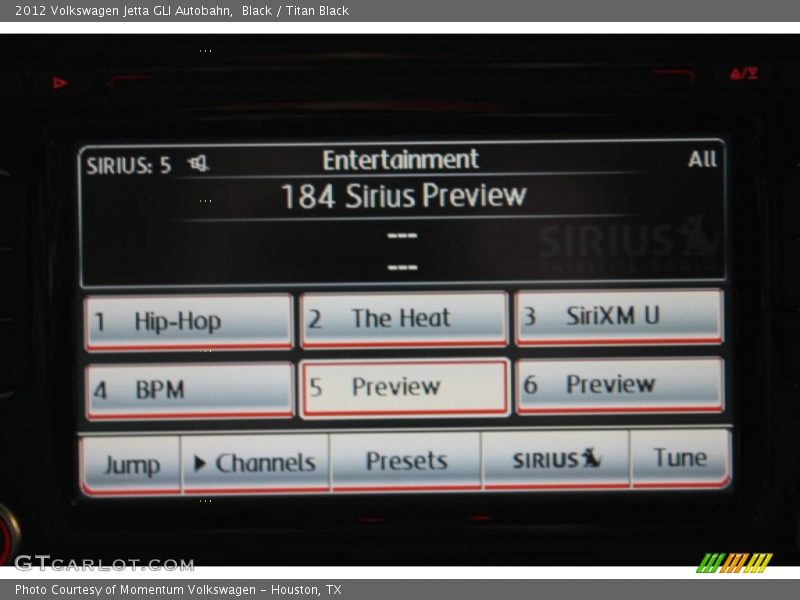Screen dimensions: 800x600
Task: Switch to the Presets tab
Action: click(x=406, y=461)
